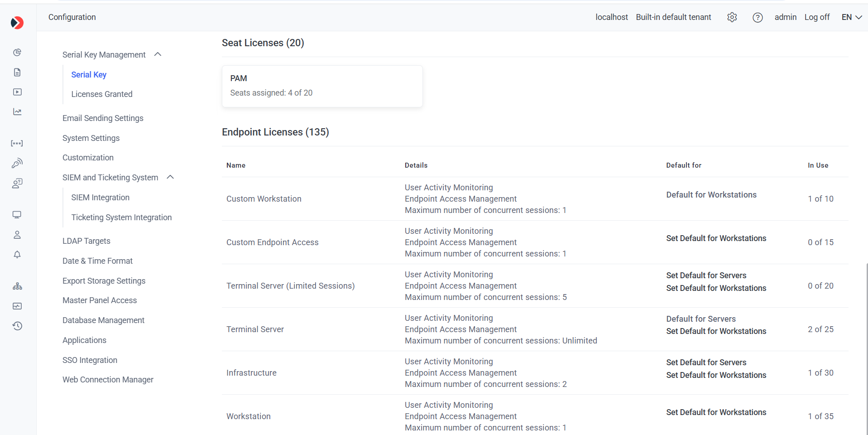868x435 pixels.
Task: Collapse the Serial Key Management section
Action: [158, 54]
